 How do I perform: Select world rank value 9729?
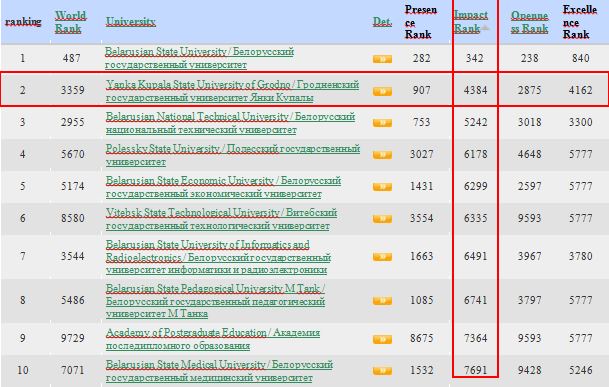click(x=73, y=338)
